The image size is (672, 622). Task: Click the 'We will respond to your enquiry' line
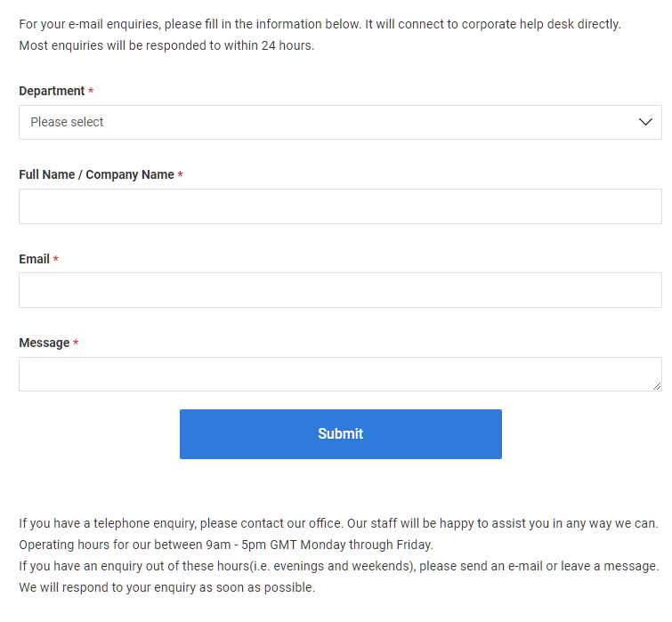[x=167, y=587]
